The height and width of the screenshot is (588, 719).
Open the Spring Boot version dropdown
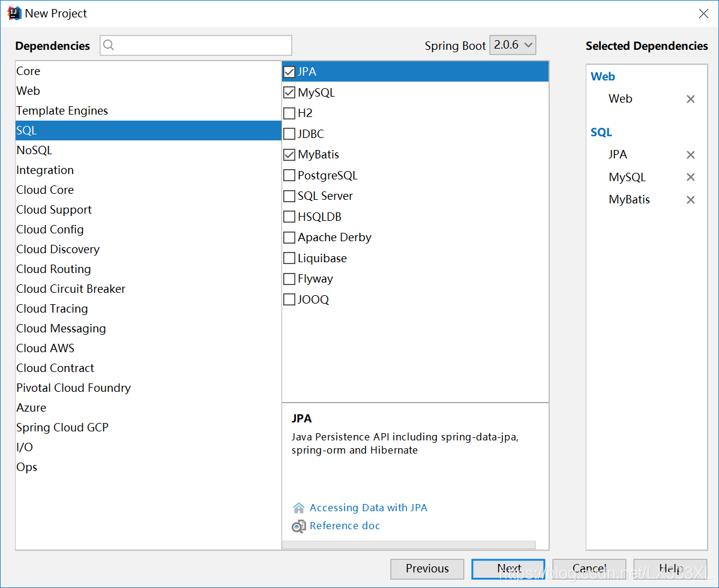pos(513,45)
